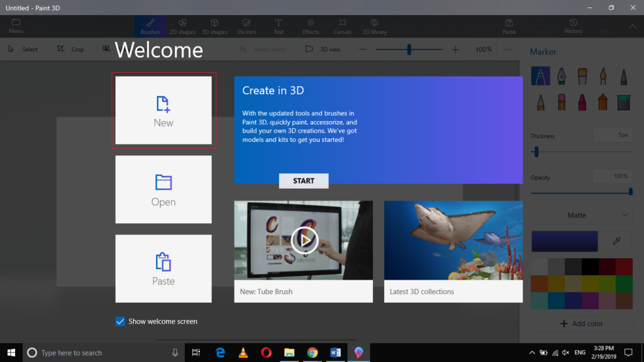Play the Tube Brush video
The image size is (644, 362).
[304, 240]
